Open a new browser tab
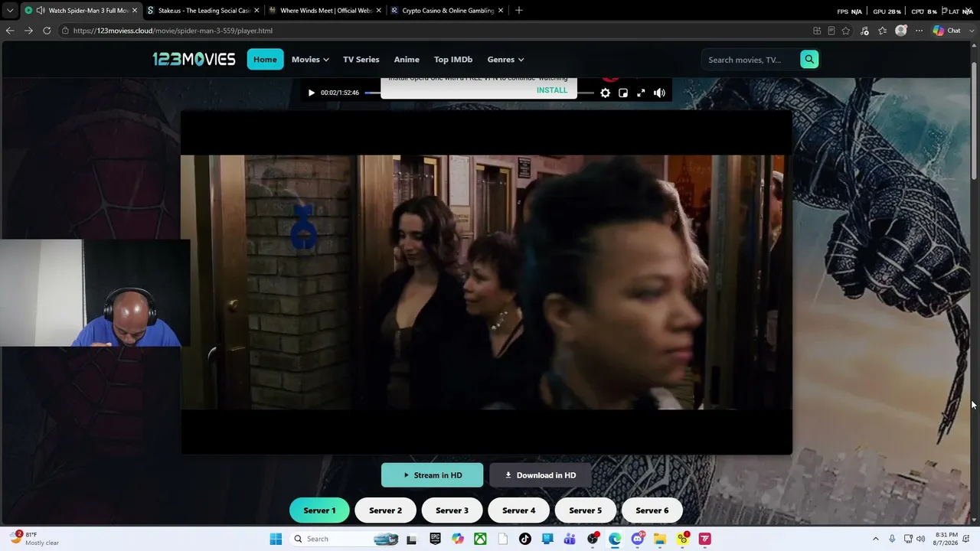 518,11
